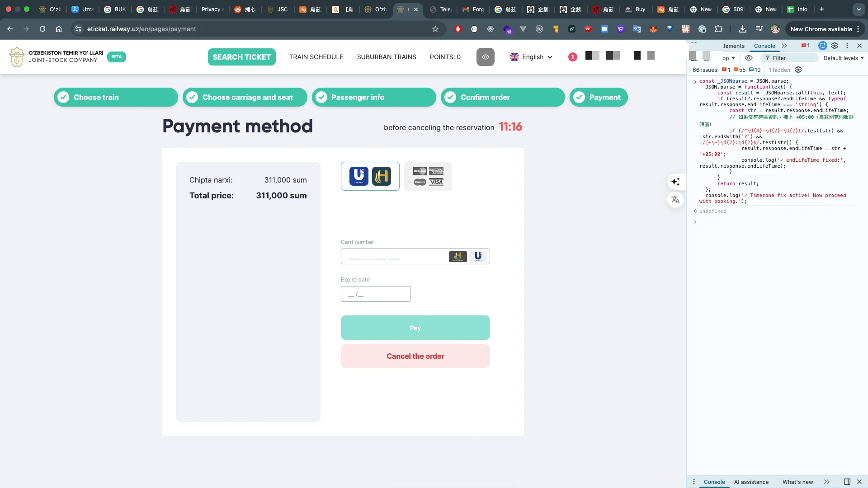Click the SEARCH TICKET button
868x488 pixels.
[241, 57]
